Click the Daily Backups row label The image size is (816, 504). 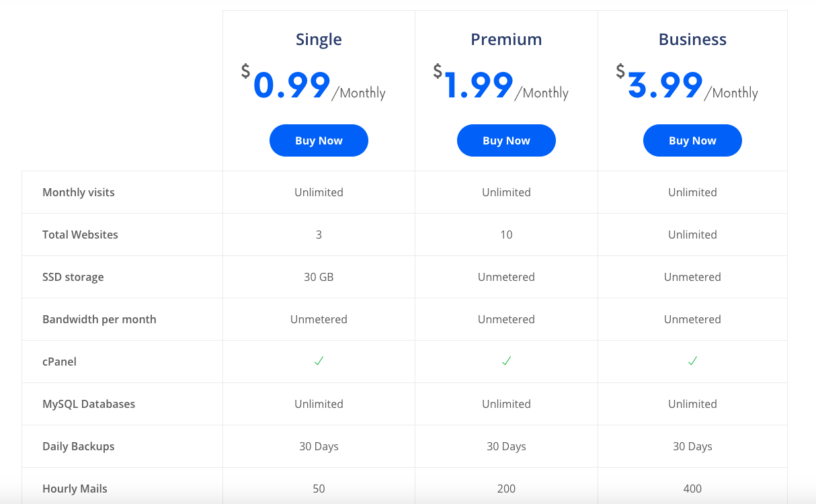point(78,446)
